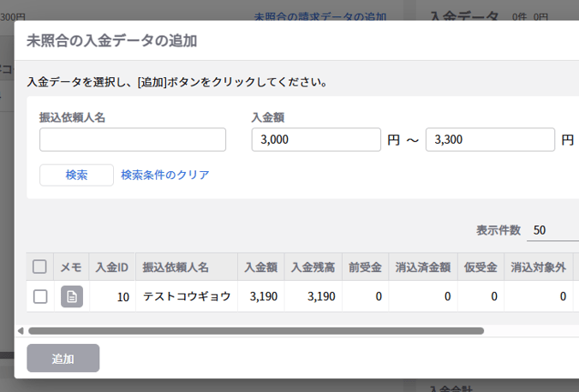
Task: Click the 未照合の請求データの追加 link
Action: tap(320, 16)
